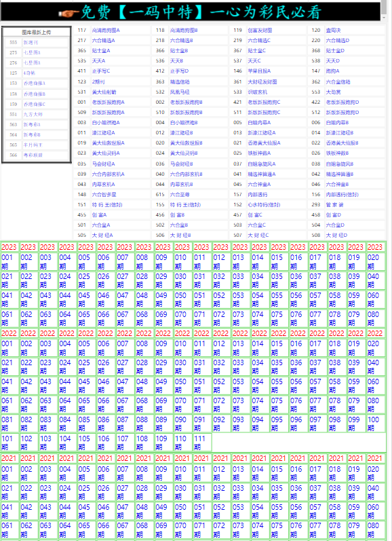Open the 大财经发财图 link

(x=262, y=82)
